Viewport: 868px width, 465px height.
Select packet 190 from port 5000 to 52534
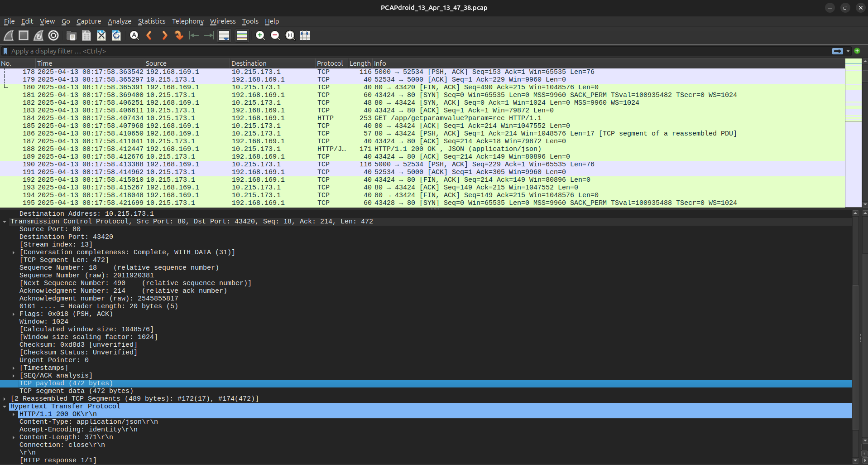point(422,164)
